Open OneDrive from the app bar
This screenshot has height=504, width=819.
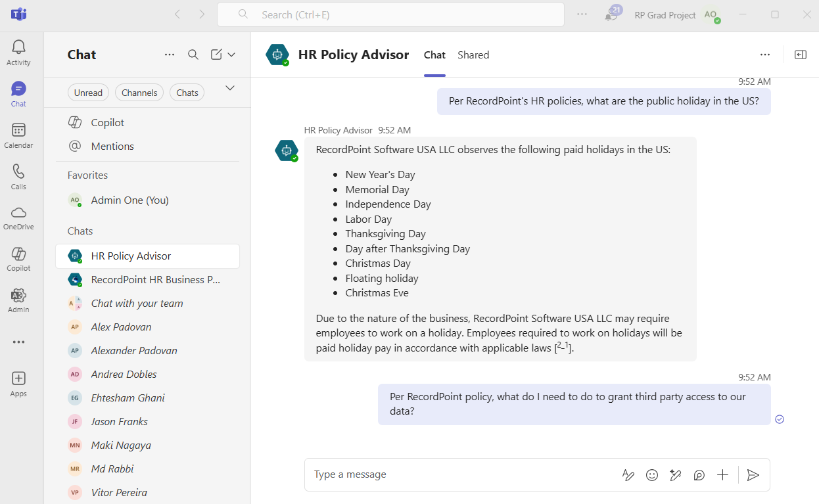click(18, 218)
